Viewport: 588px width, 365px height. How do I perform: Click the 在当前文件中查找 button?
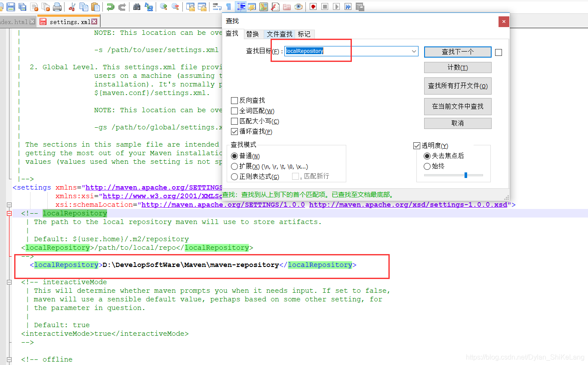pyautogui.click(x=458, y=106)
